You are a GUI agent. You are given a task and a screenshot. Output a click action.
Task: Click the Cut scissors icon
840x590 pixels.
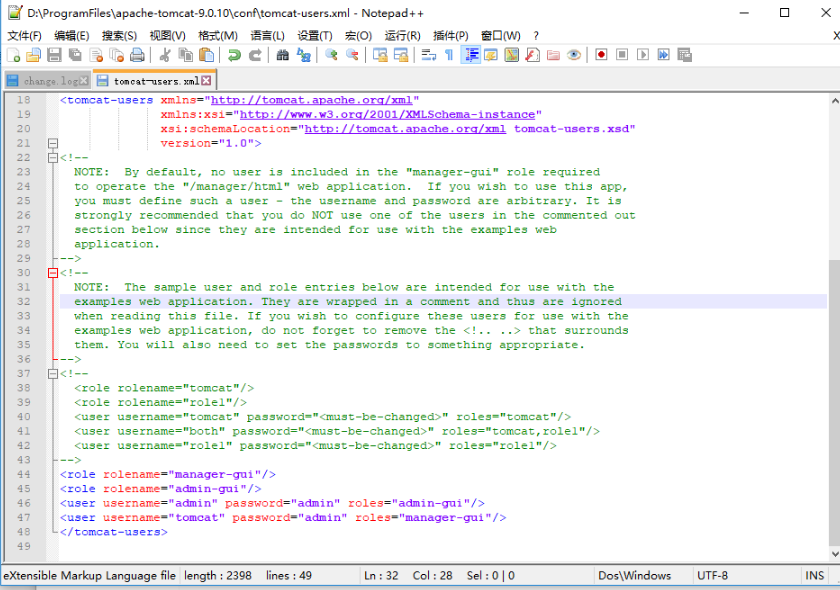pos(164,55)
